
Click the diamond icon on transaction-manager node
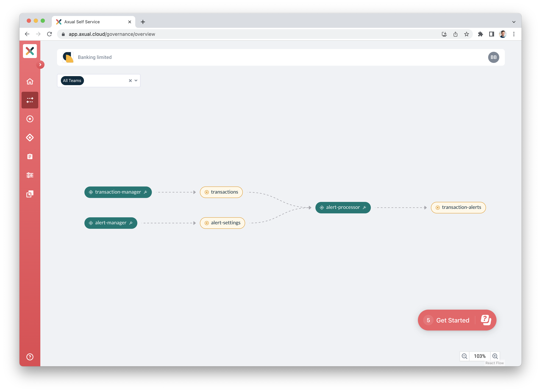click(x=91, y=192)
